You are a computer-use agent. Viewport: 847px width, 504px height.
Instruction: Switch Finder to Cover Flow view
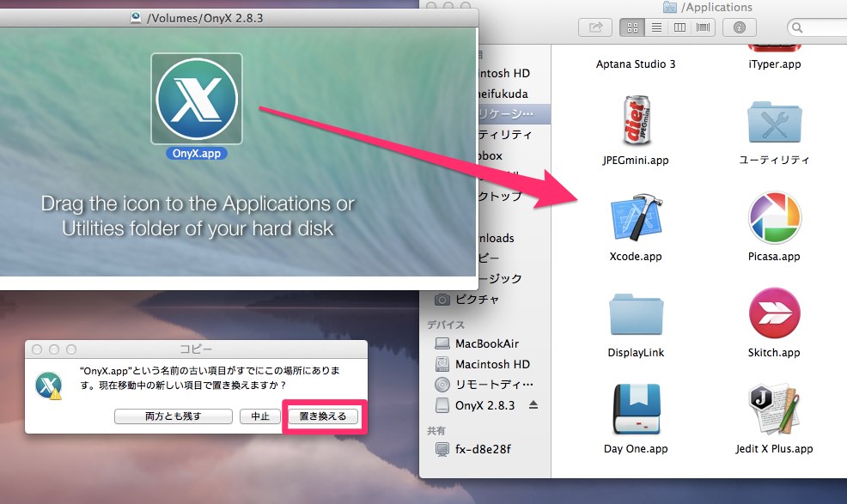(704, 27)
